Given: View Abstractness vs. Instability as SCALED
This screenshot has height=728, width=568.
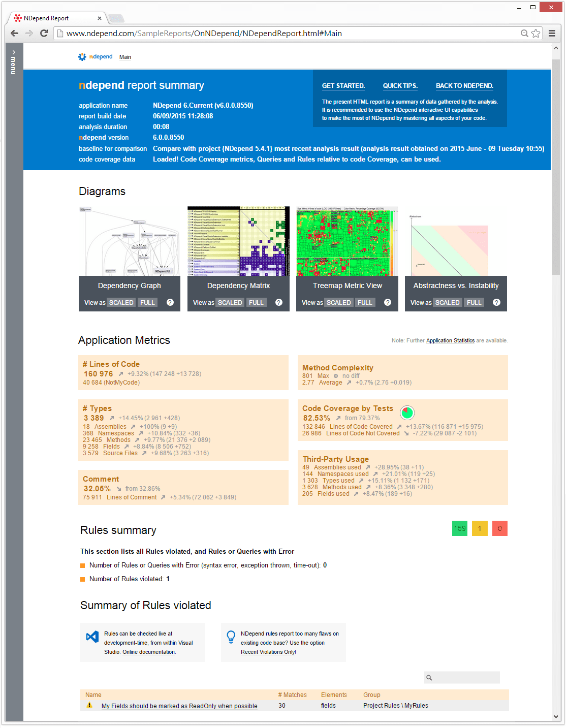Looking at the screenshot, I should coord(447,302).
